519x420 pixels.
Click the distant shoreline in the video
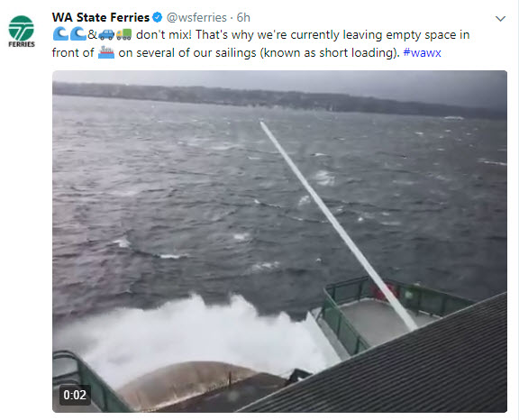click(x=279, y=99)
